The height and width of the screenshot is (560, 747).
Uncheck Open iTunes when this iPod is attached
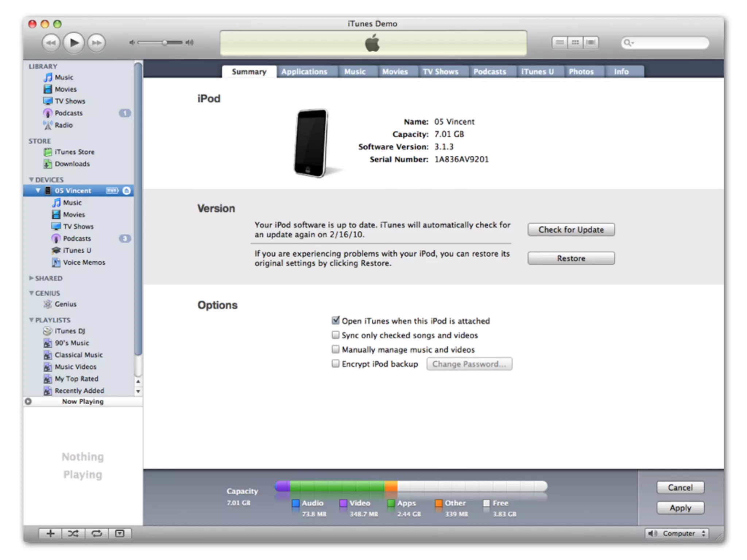click(336, 320)
